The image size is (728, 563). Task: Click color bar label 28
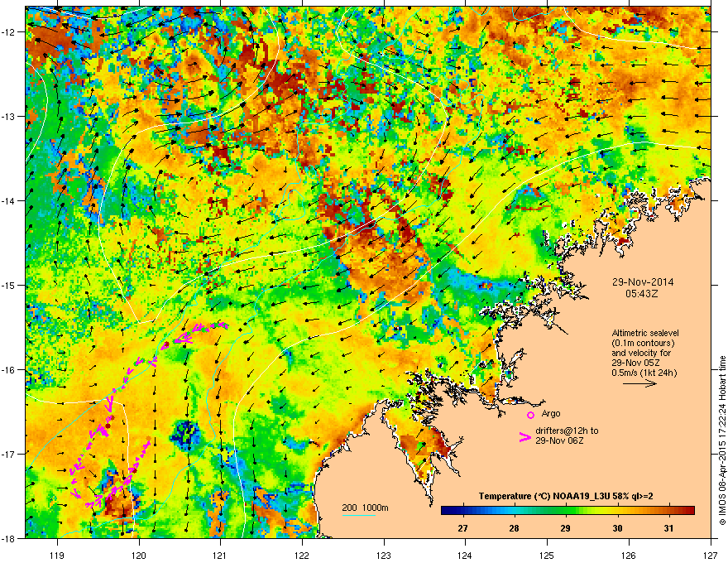[514, 528]
